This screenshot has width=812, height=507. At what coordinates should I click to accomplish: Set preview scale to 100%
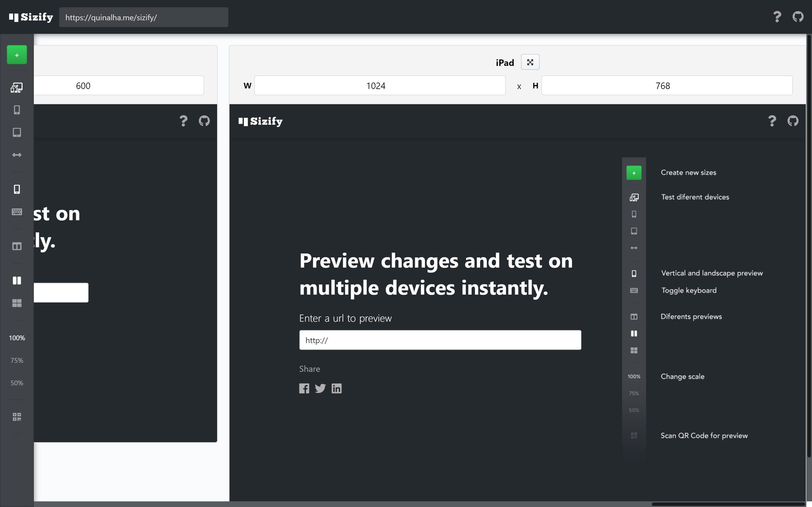pos(17,338)
